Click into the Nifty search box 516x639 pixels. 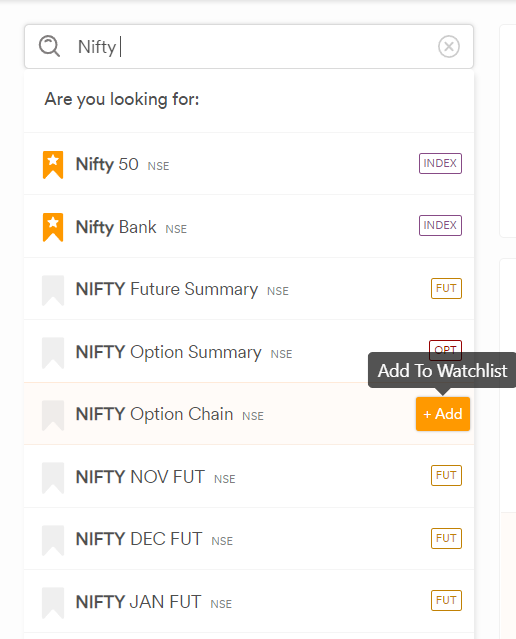[x=249, y=46]
